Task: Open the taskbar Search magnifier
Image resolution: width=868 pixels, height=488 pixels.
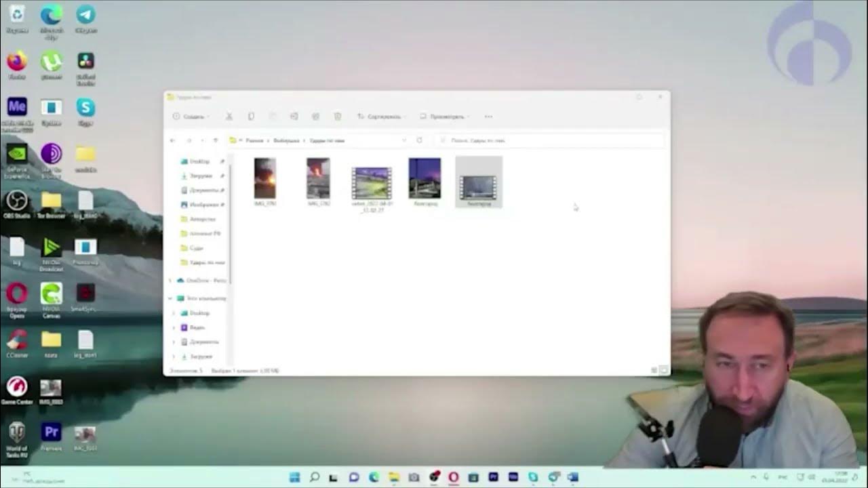Action: point(315,477)
